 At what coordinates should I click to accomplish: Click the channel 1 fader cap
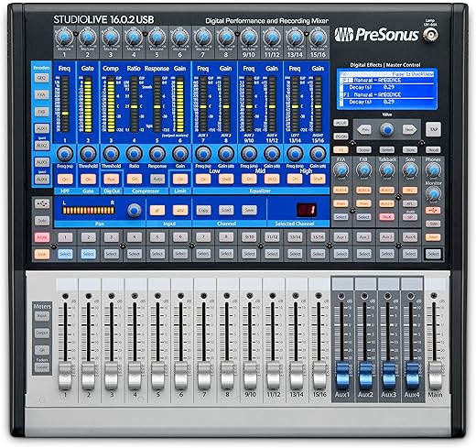(65, 375)
